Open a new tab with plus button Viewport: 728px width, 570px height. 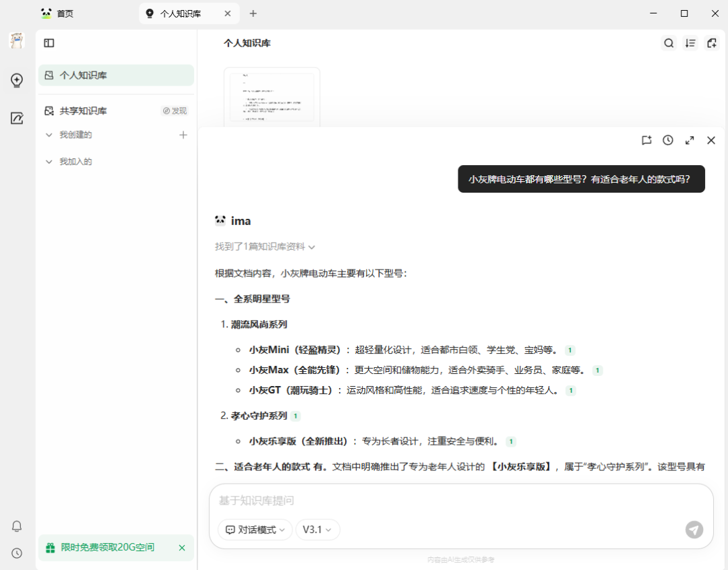(x=253, y=13)
